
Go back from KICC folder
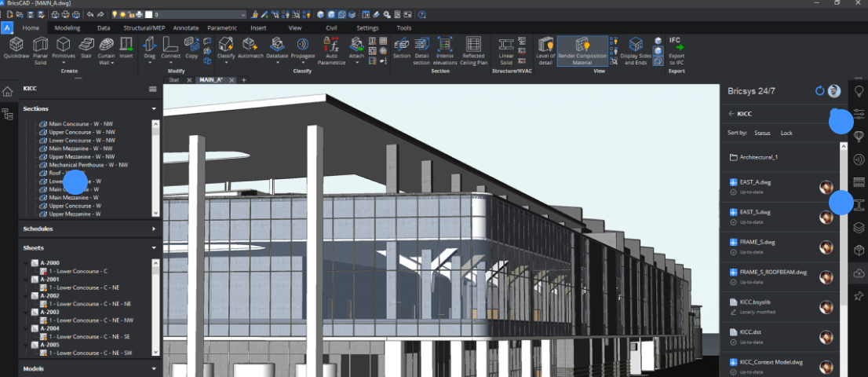tap(731, 114)
